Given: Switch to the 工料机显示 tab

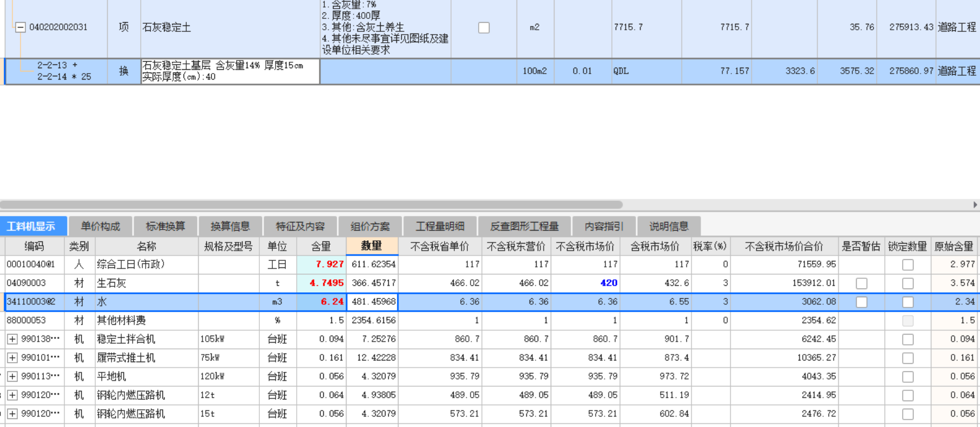Looking at the screenshot, I should 33,226.
